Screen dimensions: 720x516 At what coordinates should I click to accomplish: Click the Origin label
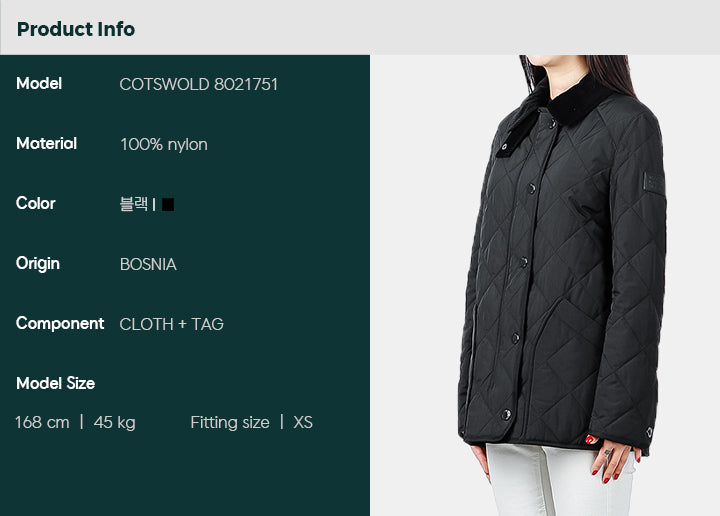click(x=38, y=264)
